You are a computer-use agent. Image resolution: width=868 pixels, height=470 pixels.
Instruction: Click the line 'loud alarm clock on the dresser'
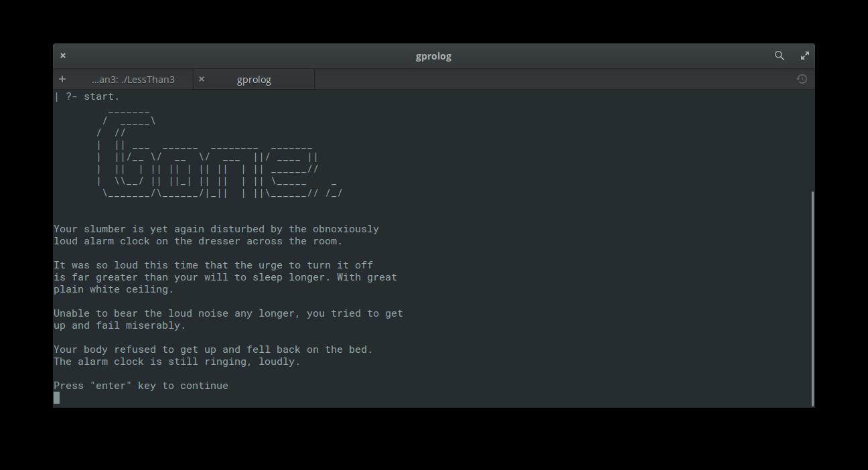[198, 241]
